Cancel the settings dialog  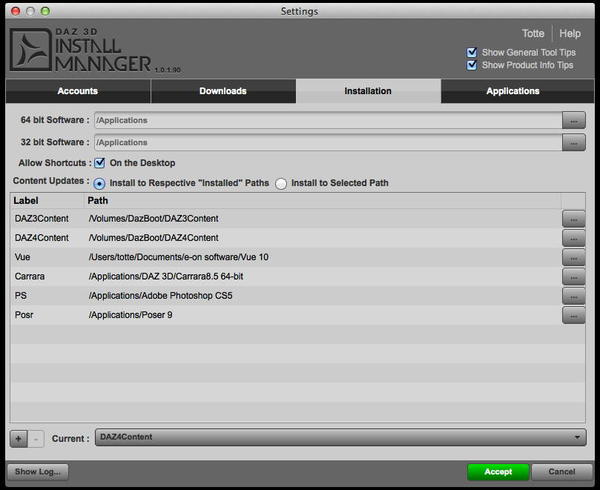click(x=562, y=472)
